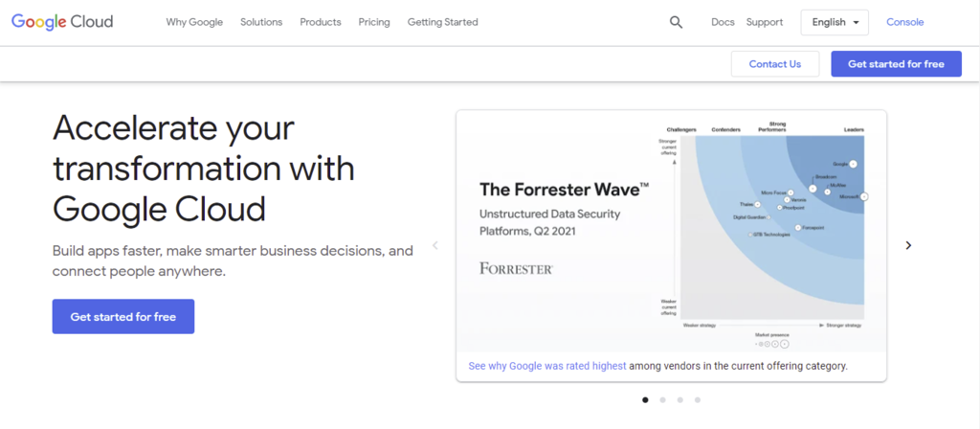Select the fourth carousel dot indicator
Viewport: 980px width, 429px height.
698,399
